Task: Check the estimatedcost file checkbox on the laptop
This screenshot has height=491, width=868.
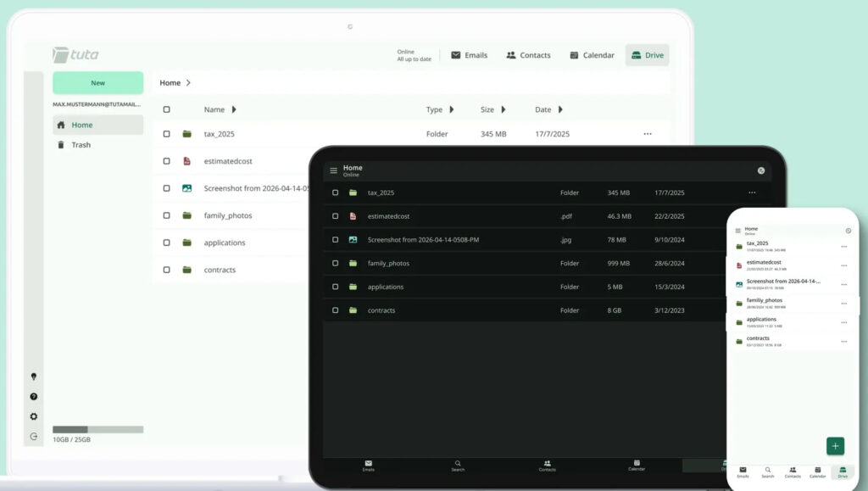Action: pos(166,161)
